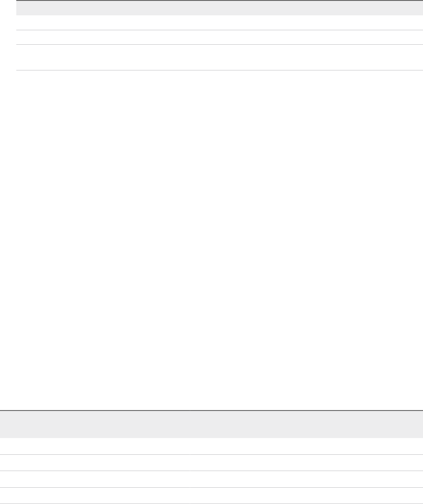This screenshot has width=423, height=504.
Task: Click the column divider in bottom table header
Action: tap(190, 424)
